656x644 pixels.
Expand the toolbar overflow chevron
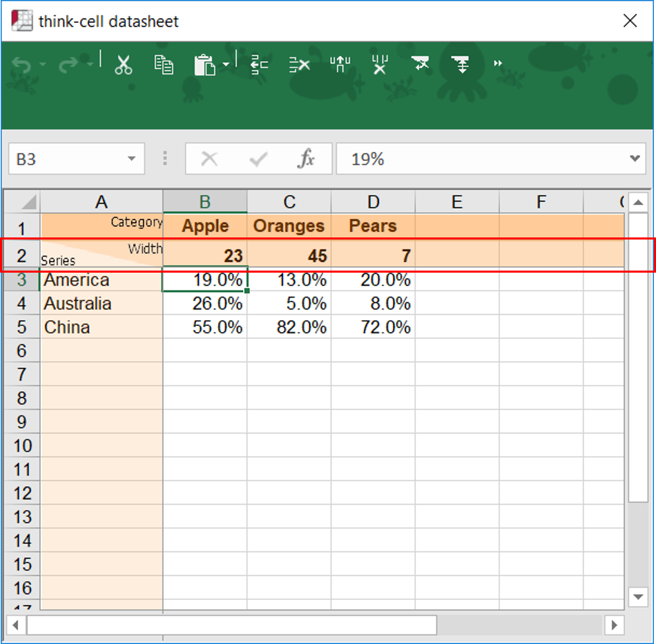[499, 64]
